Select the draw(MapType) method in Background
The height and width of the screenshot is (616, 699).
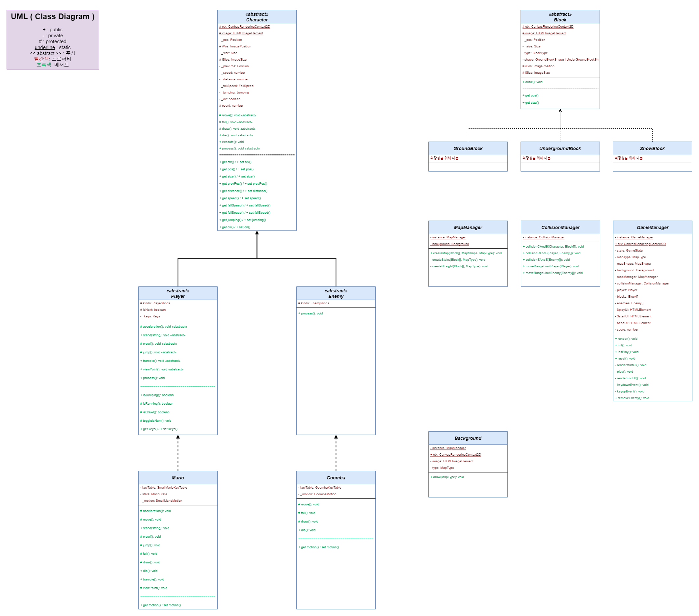(446, 477)
